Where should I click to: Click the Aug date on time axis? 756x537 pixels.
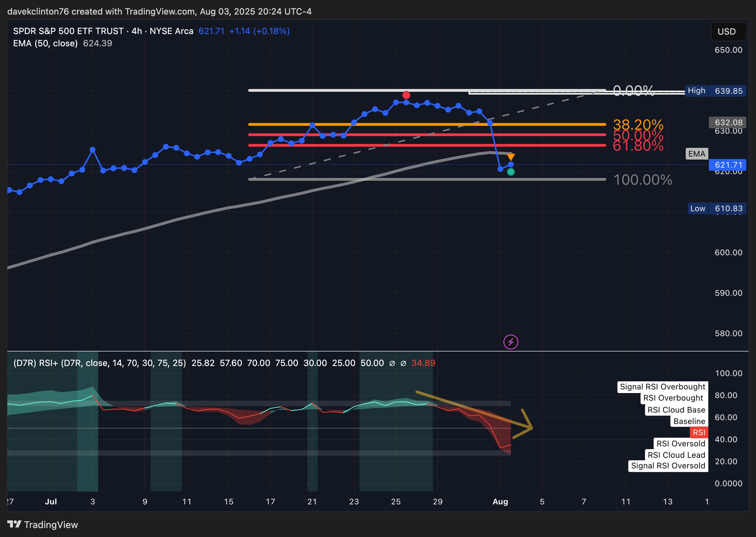click(500, 502)
